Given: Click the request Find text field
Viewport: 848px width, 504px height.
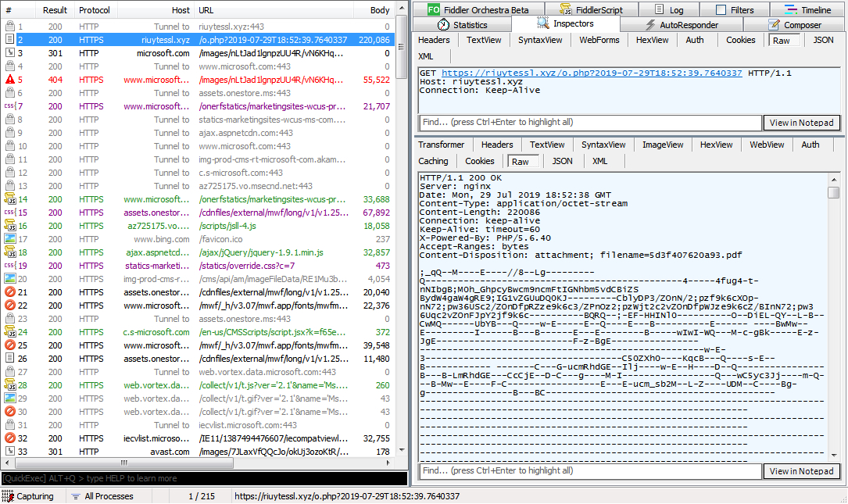Looking at the screenshot, I should pos(590,123).
